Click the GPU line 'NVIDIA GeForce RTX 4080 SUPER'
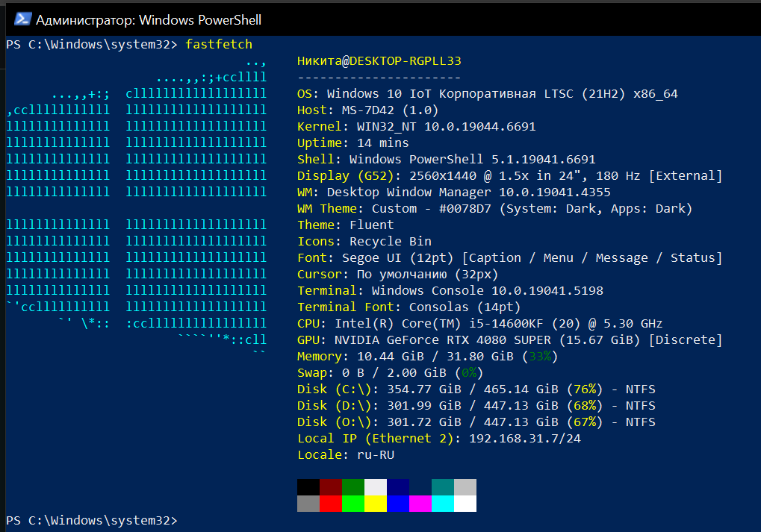The height and width of the screenshot is (532, 761). pos(509,340)
